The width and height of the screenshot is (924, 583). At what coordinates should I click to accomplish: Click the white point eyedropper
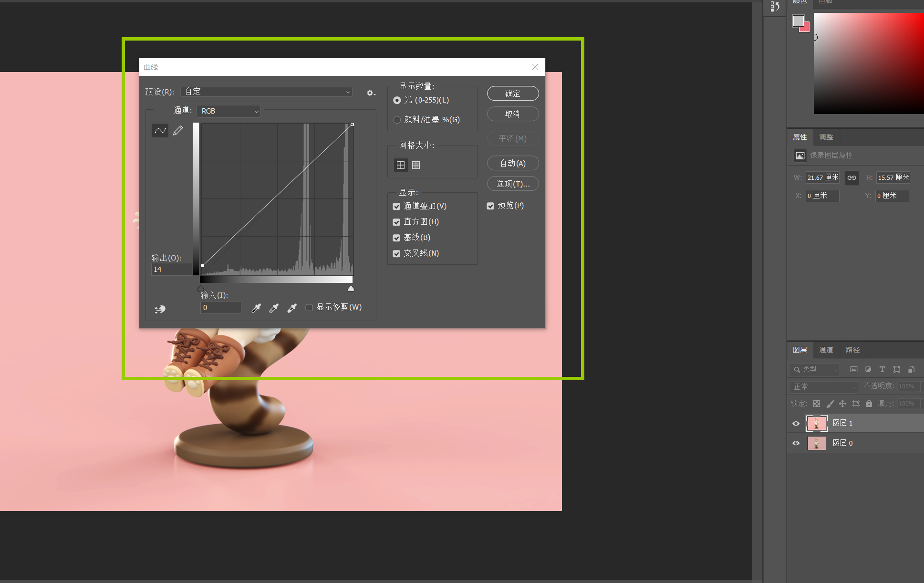292,308
